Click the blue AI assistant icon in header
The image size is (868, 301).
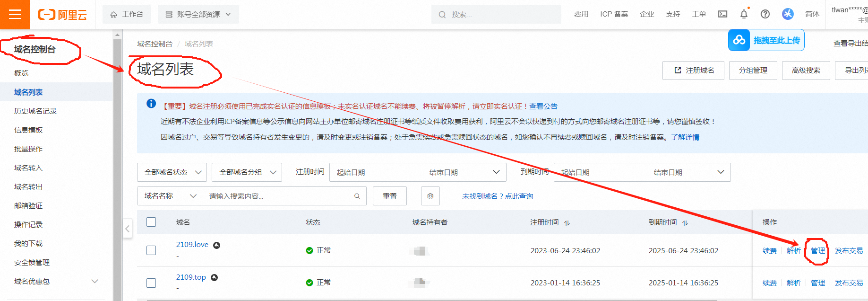(788, 14)
